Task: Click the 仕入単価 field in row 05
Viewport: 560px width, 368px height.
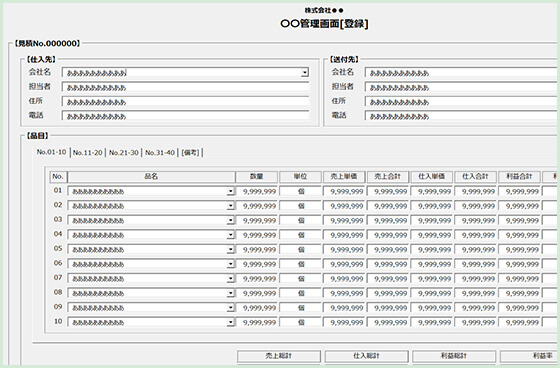Action: pos(432,250)
